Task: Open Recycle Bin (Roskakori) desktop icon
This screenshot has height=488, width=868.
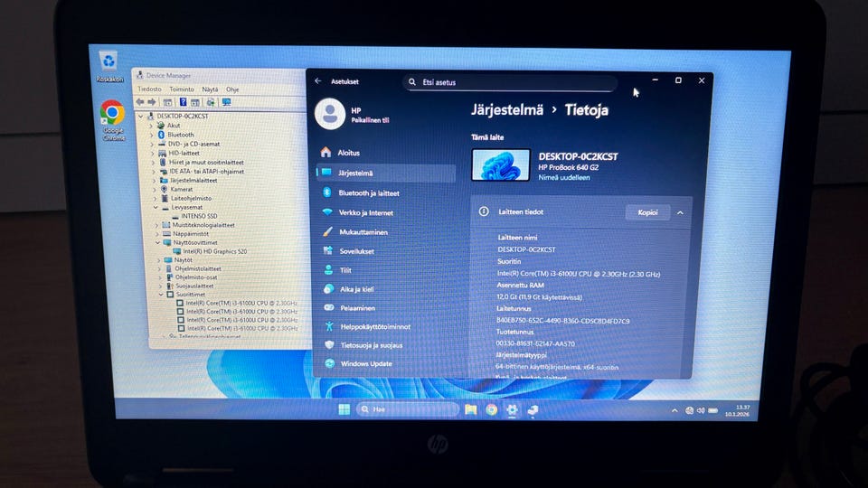Action: (x=109, y=66)
